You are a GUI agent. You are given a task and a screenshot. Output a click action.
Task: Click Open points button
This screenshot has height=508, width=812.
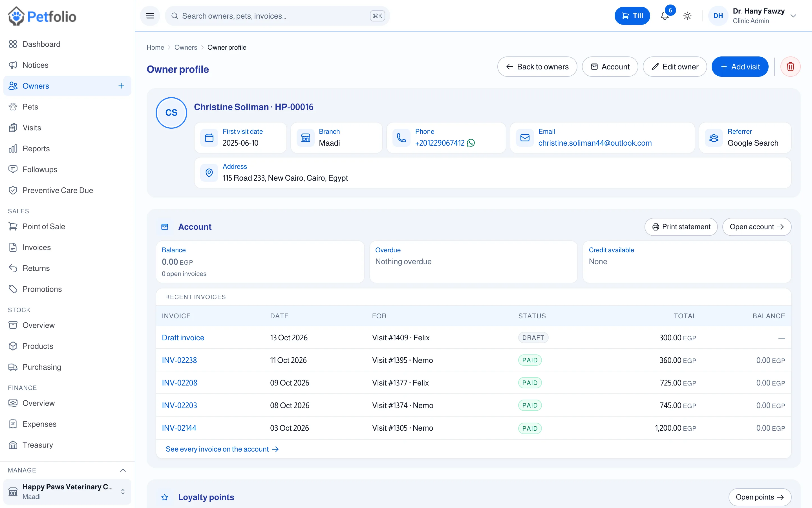(x=760, y=497)
